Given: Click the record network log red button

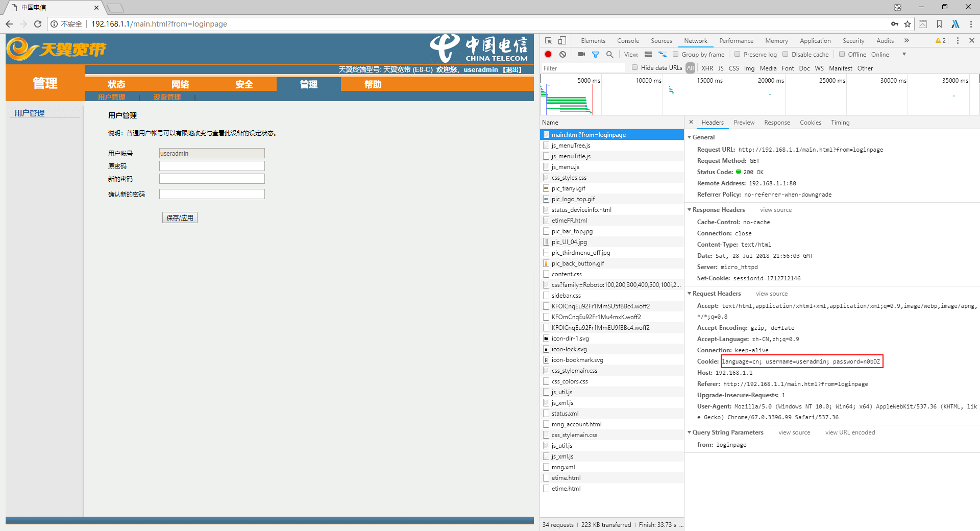Looking at the screenshot, I should (548, 54).
